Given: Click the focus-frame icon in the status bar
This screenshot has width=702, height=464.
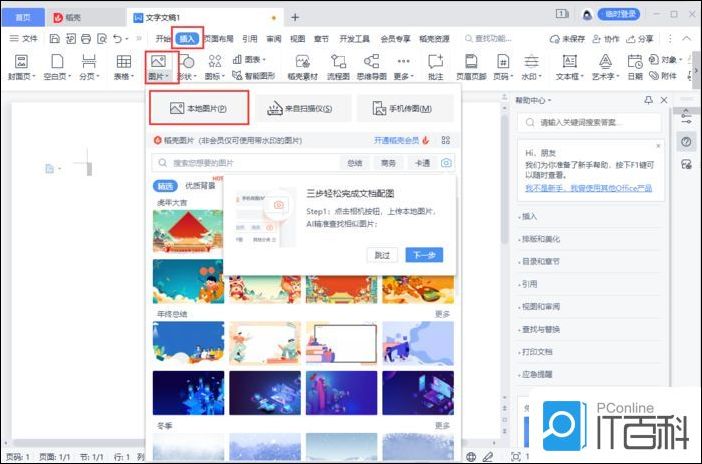Looking at the screenshot, I should (x=516, y=456).
